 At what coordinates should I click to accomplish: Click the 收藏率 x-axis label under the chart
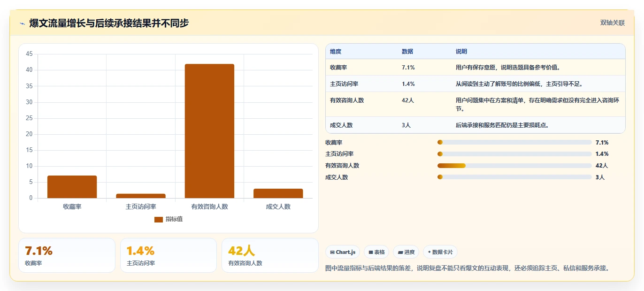72,207
